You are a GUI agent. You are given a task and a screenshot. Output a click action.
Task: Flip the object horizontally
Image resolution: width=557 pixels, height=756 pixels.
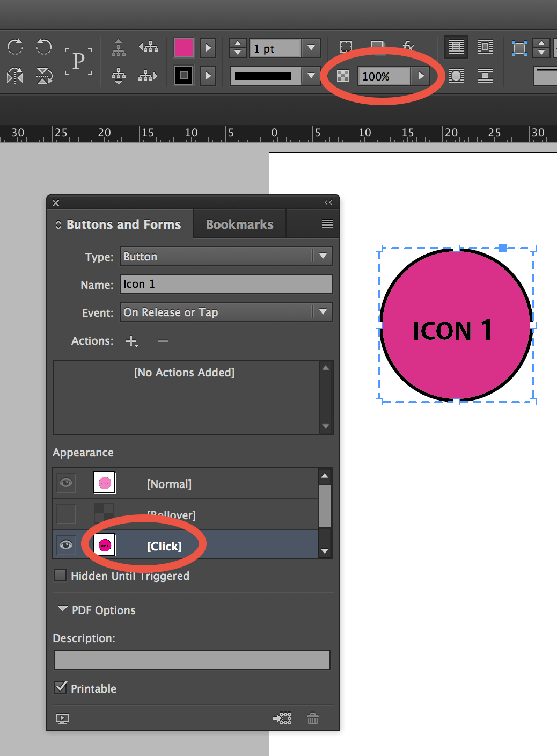click(15, 76)
